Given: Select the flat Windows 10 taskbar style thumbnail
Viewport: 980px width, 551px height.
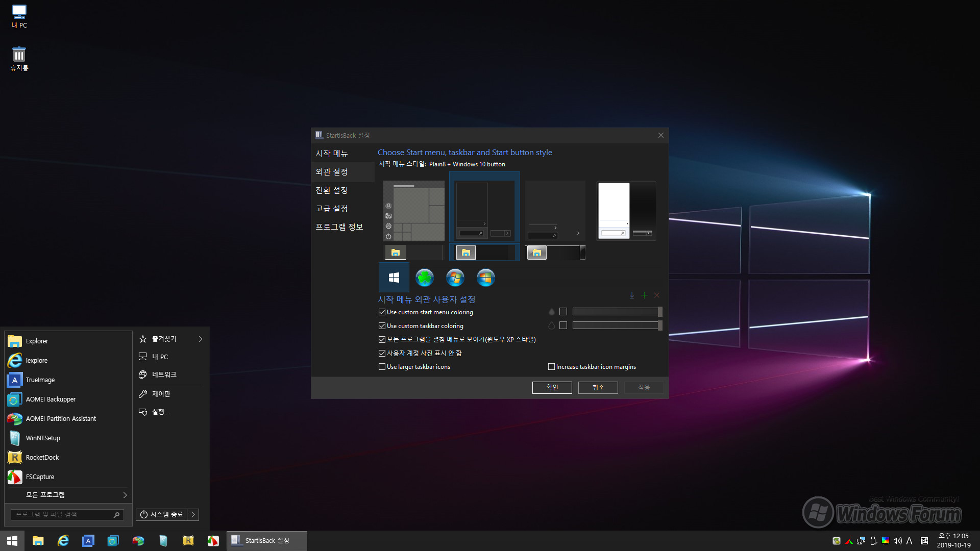Looking at the screenshot, I should tap(414, 253).
